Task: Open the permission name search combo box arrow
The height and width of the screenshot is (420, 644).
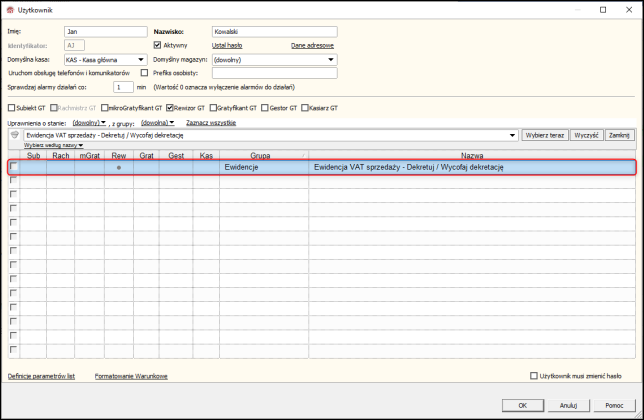Action: 512,135
